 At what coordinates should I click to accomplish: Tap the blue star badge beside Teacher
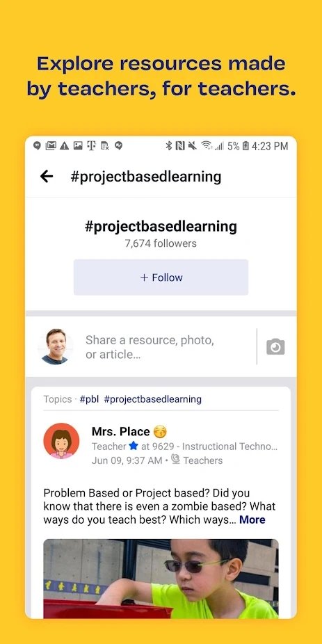[x=133, y=446]
